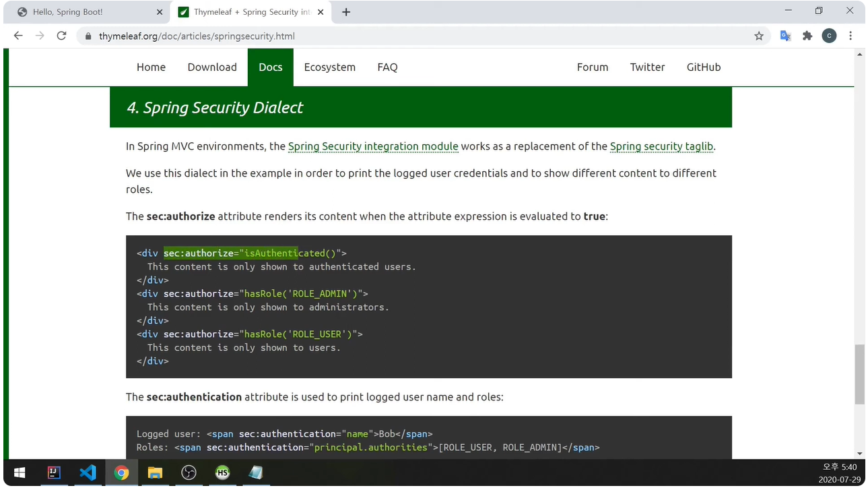Click scrollbar down arrow
The height and width of the screenshot is (488, 868).
click(x=859, y=454)
